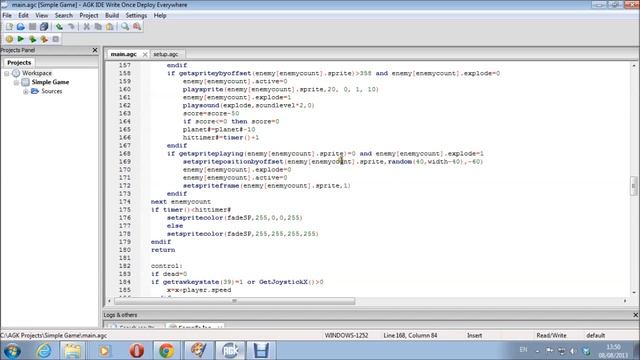Click the volume speaker tray icon
This screenshot has width=640, height=360.
573,351
